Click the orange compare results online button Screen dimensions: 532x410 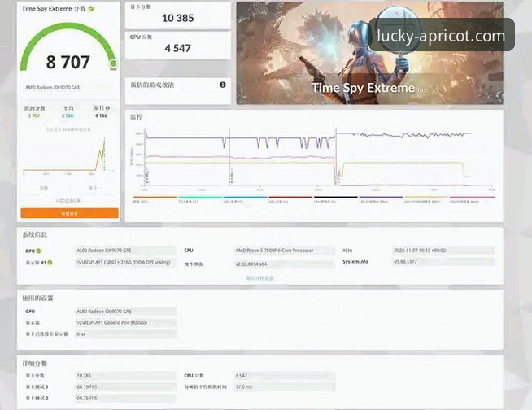point(69,213)
